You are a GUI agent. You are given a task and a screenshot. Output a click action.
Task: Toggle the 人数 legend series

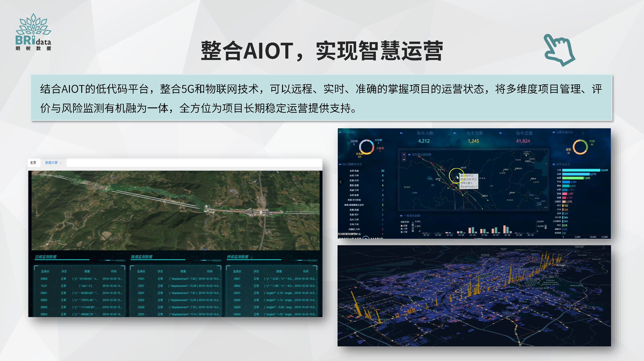[404, 229]
